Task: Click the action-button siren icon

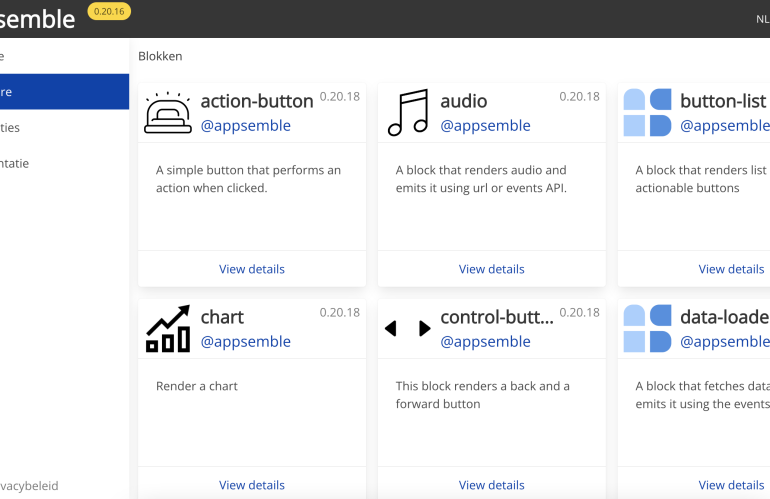Action: coord(168,113)
